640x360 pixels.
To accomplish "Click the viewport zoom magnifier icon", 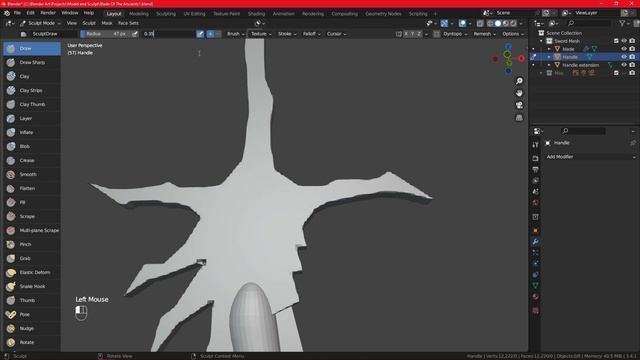I will 519,81.
